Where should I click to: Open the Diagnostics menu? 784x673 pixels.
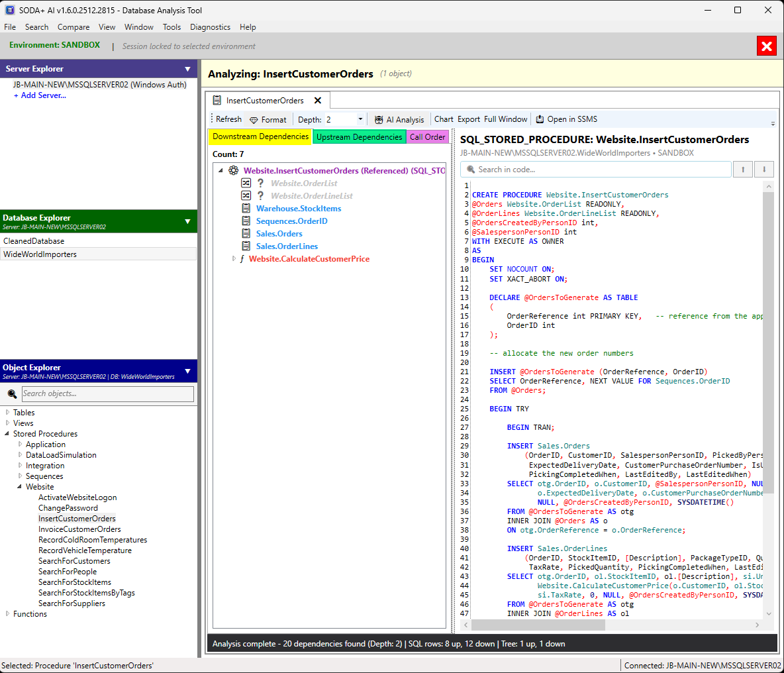(x=210, y=27)
